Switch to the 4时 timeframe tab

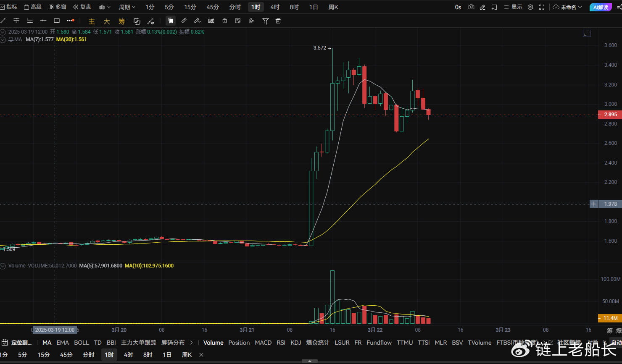coord(275,7)
